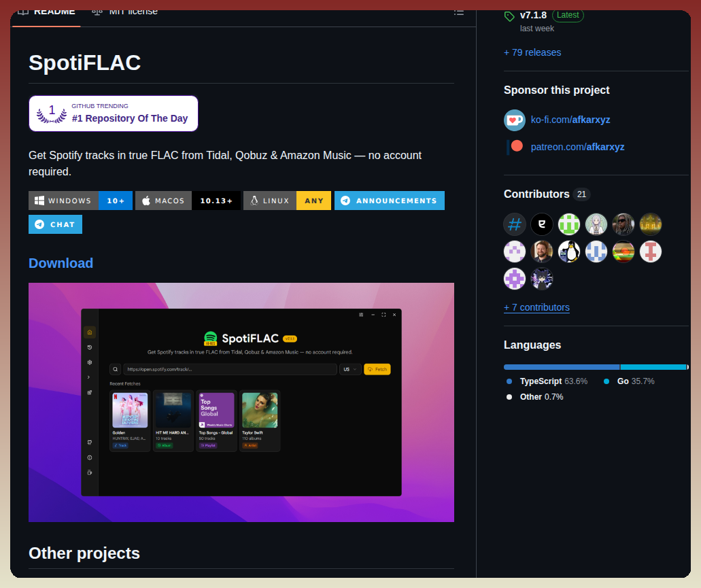Open the hashtag symbol contributor avatar
The width and height of the screenshot is (701, 588).
pos(515,224)
